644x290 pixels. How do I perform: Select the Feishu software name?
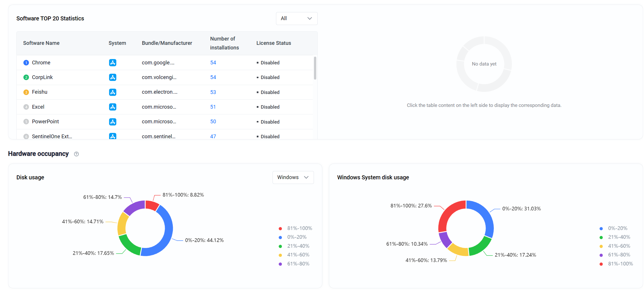pyautogui.click(x=40, y=92)
